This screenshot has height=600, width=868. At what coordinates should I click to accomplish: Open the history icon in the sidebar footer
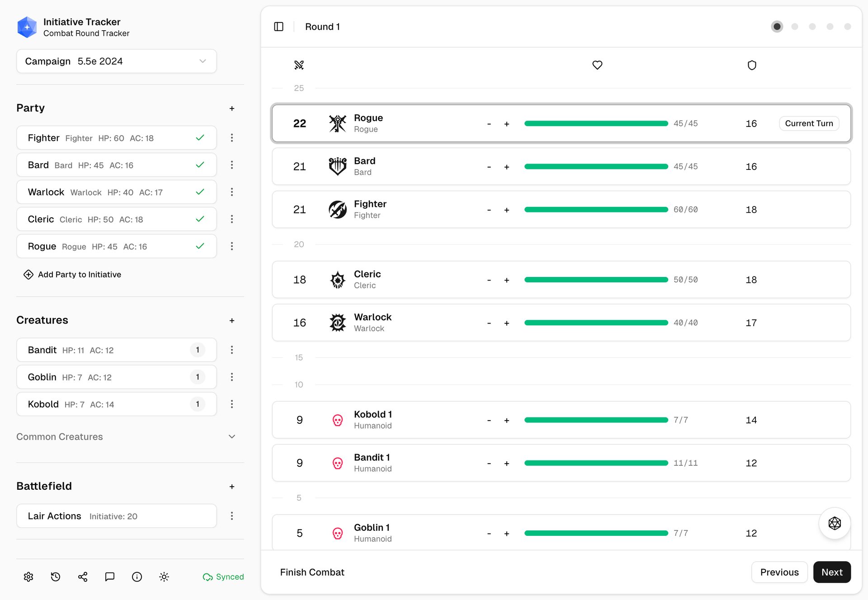[55, 577]
